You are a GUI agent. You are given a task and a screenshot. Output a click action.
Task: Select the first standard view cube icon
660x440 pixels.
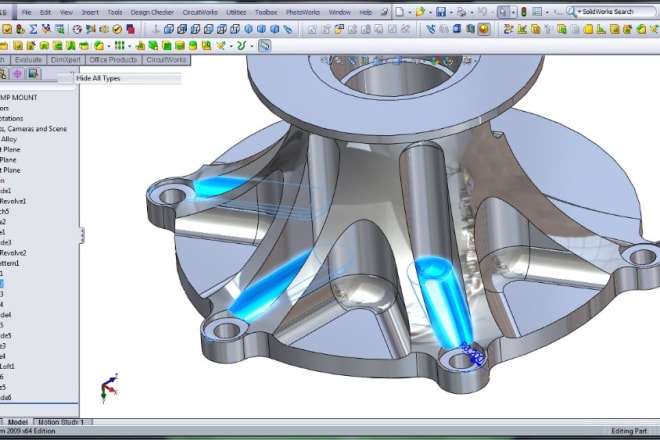169,29
